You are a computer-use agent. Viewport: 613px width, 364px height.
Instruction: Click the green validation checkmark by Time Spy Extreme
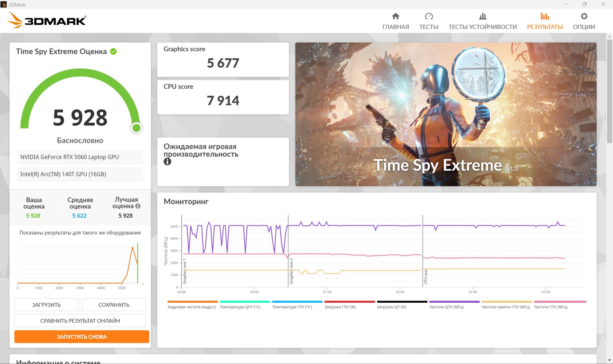tap(114, 52)
